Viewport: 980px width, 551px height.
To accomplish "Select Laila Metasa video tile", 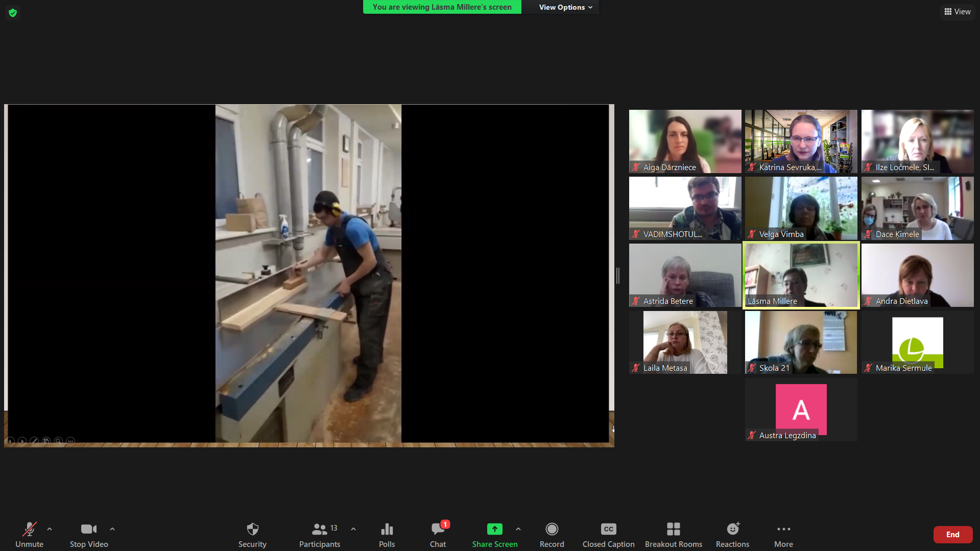I will pos(685,342).
